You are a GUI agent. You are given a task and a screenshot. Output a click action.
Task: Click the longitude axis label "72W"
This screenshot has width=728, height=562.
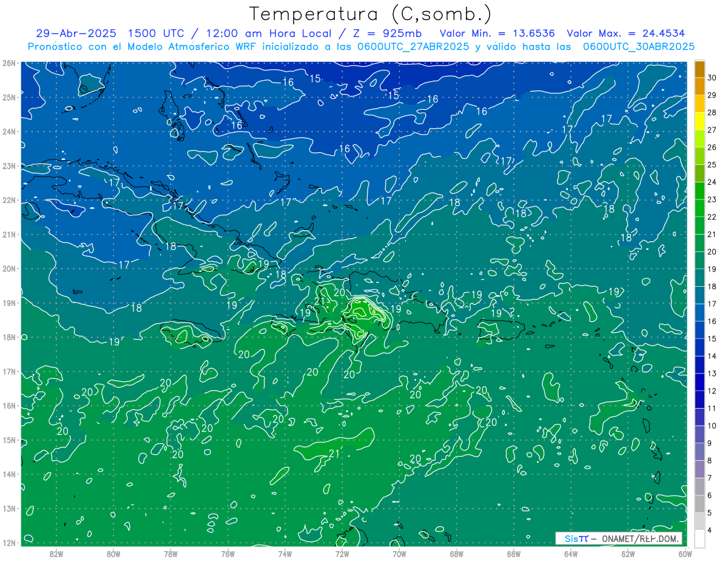pyautogui.click(x=342, y=554)
